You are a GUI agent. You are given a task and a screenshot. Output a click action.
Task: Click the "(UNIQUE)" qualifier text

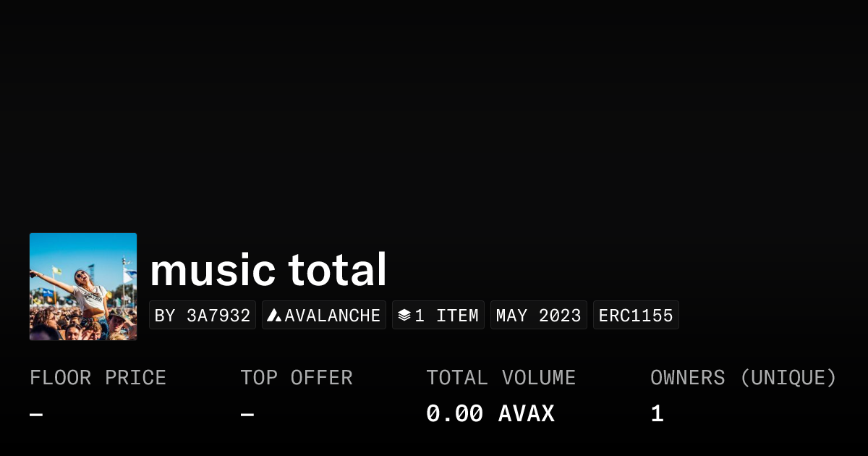point(788,378)
